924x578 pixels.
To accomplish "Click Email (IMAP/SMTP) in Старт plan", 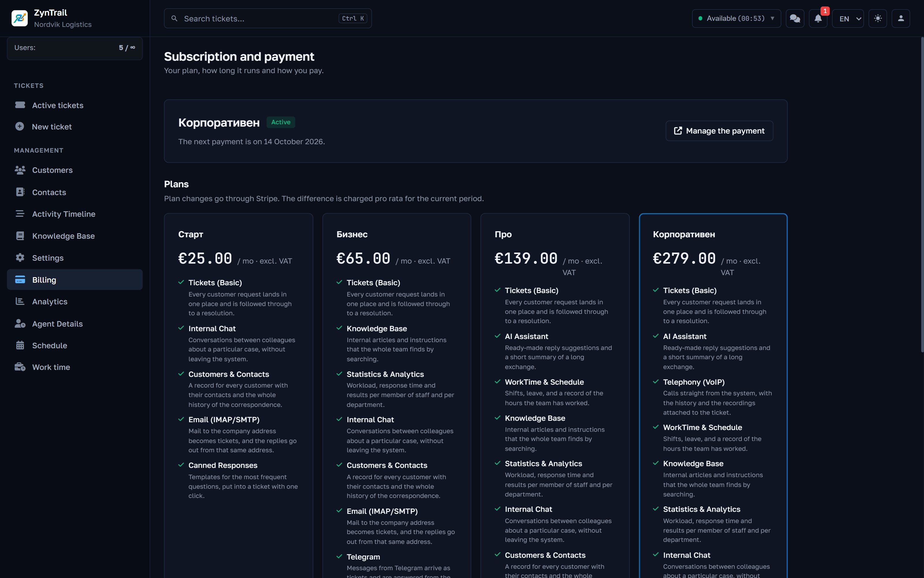I will pyautogui.click(x=224, y=420).
